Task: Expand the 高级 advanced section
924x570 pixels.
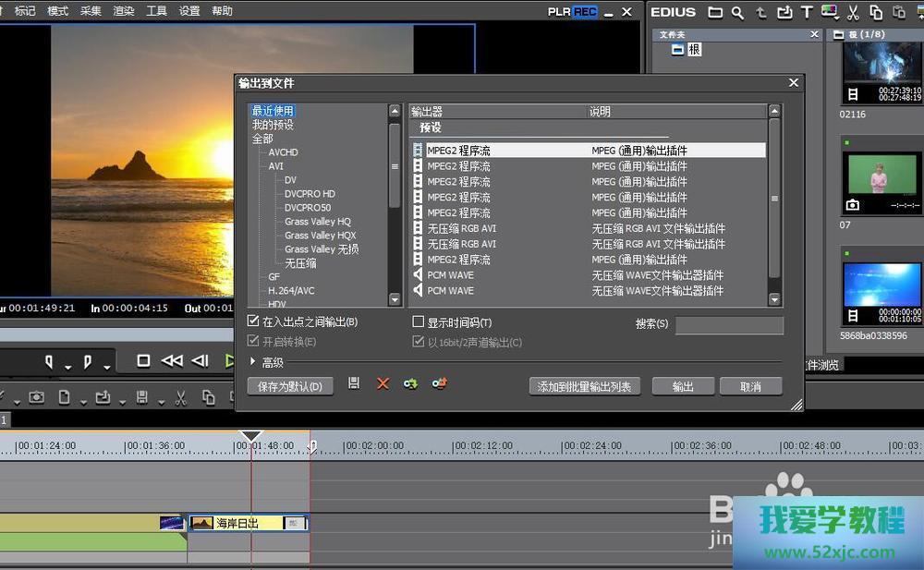Action: [x=254, y=362]
